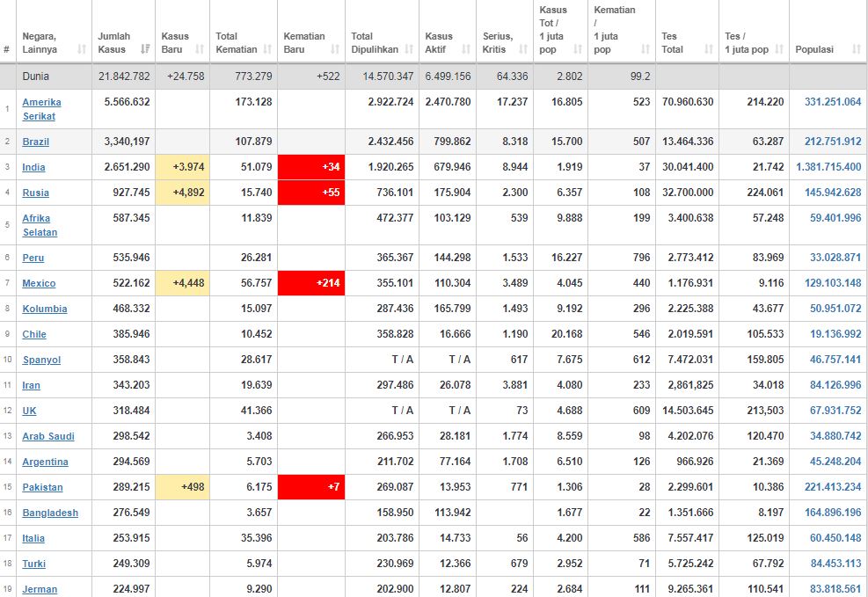Open the Chile country link
Screen dimensions: 868x597
[x=34, y=334]
